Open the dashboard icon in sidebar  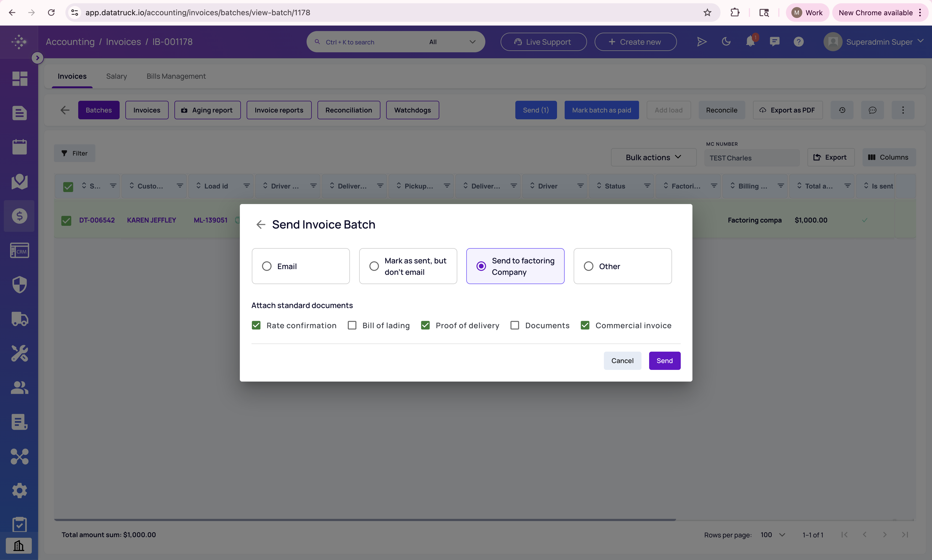(x=20, y=78)
